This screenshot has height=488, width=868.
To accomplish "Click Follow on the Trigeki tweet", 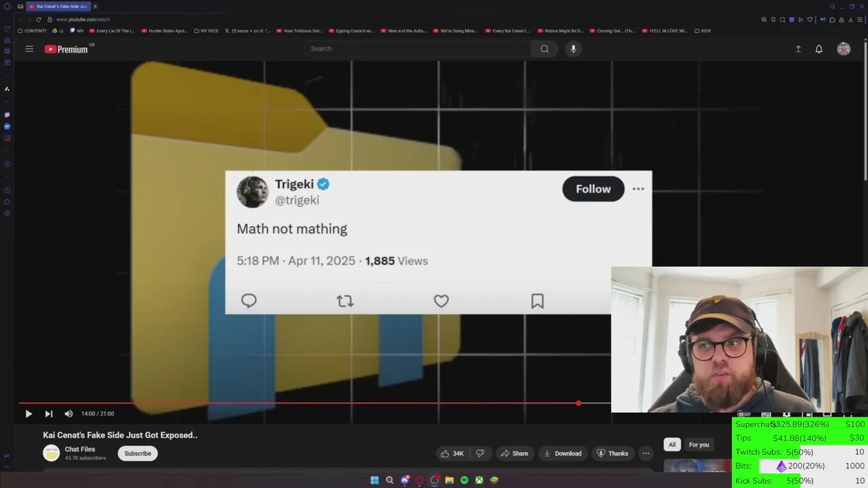I will coord(593,189).
